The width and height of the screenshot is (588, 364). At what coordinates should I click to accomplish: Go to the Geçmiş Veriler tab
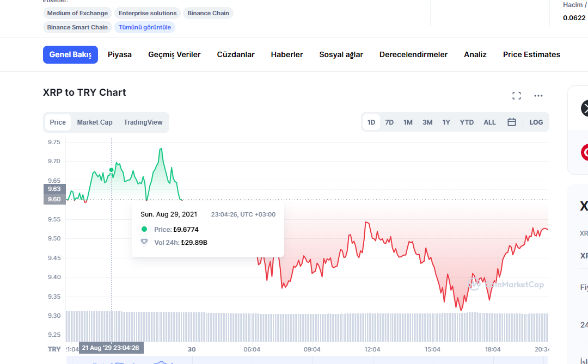click(x=174, y=55)
